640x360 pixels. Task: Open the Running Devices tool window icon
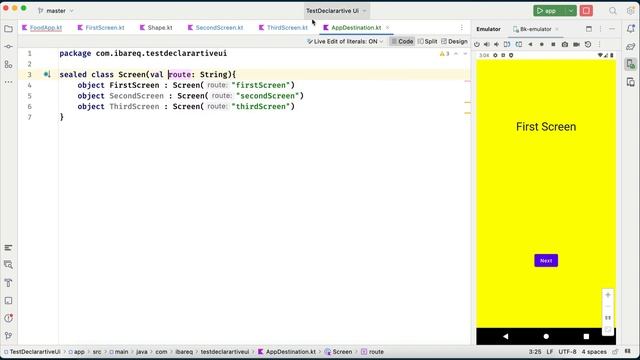631,64
